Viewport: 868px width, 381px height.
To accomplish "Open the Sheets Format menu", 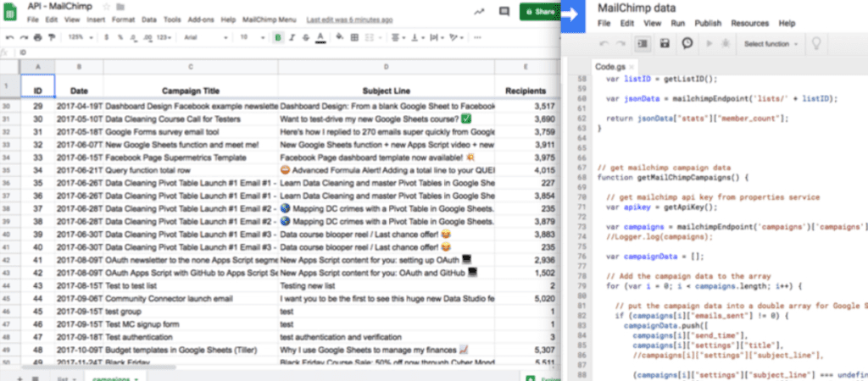I will pos(123,19).
